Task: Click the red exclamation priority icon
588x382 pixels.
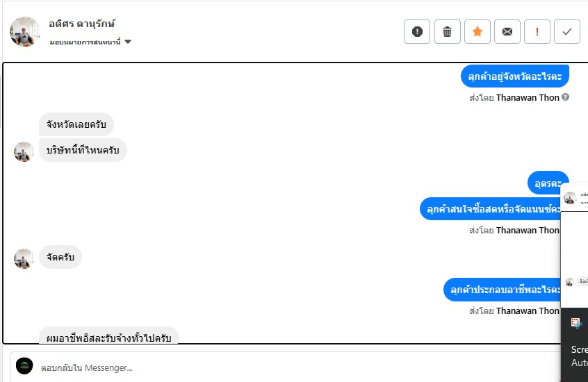Action: (537, 31)
